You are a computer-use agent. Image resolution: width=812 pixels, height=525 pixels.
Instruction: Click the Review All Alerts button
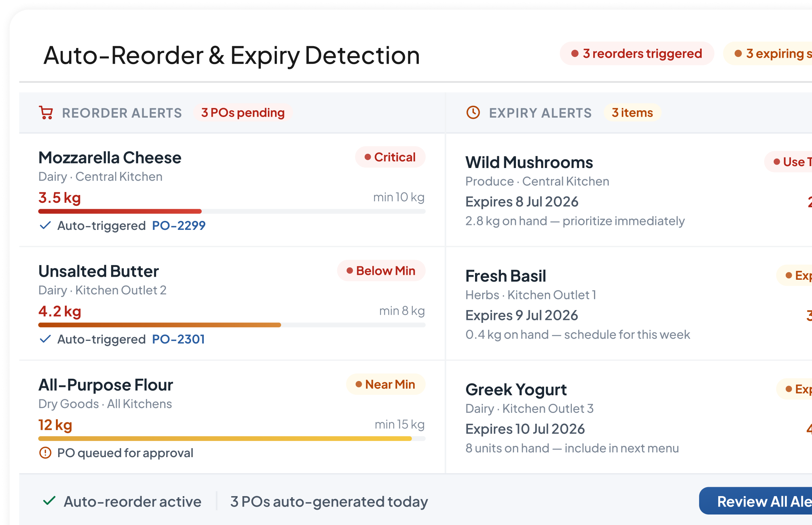756,501
